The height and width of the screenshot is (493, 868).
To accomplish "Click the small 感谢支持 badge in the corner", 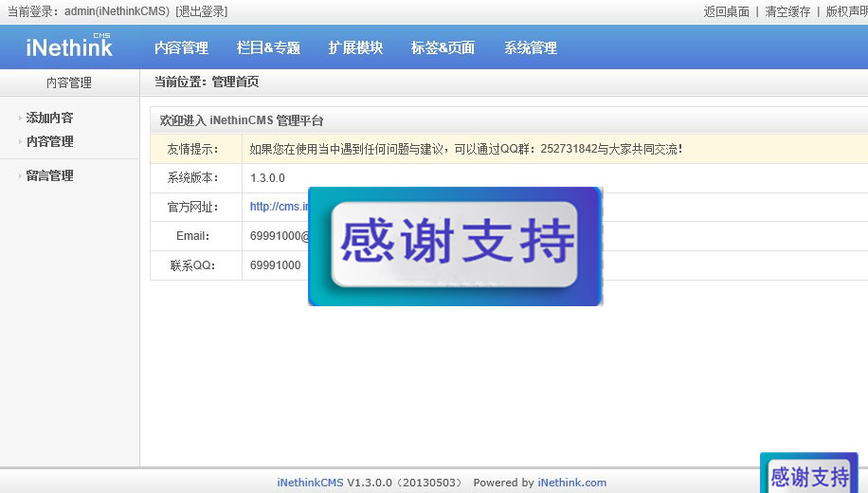I will click(809, 474).
